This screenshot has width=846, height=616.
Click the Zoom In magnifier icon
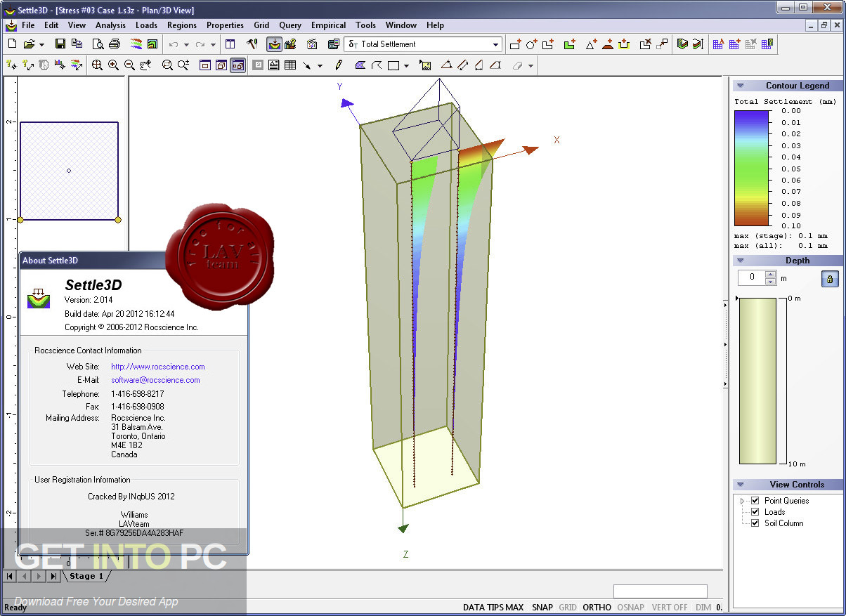point(113,65)
